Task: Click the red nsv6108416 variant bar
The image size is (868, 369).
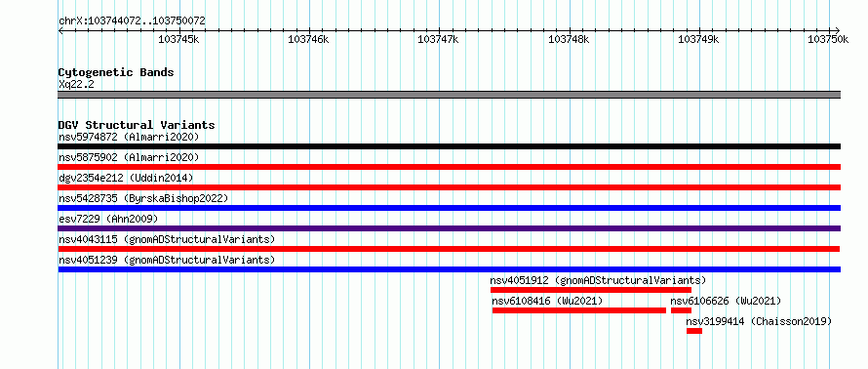Action: 579,310
